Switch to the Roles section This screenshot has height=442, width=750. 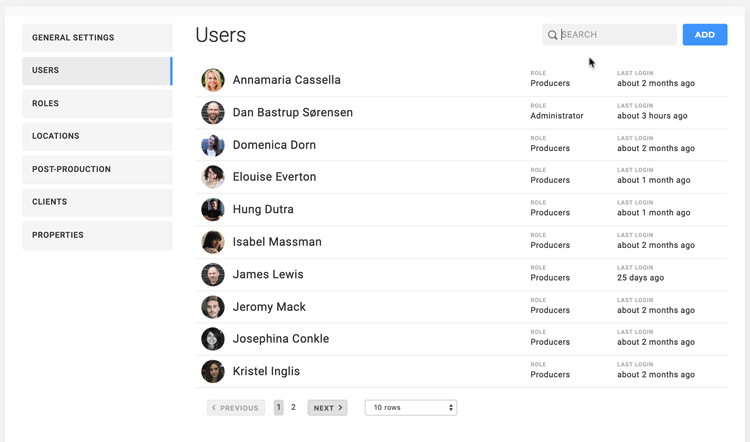[x=97, y=104]
